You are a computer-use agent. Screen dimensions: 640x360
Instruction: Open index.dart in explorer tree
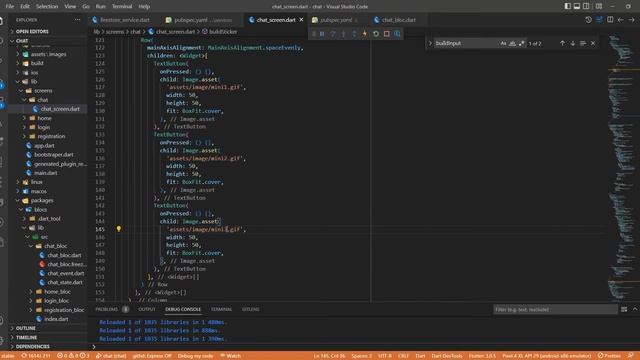(x=48, y=319)
